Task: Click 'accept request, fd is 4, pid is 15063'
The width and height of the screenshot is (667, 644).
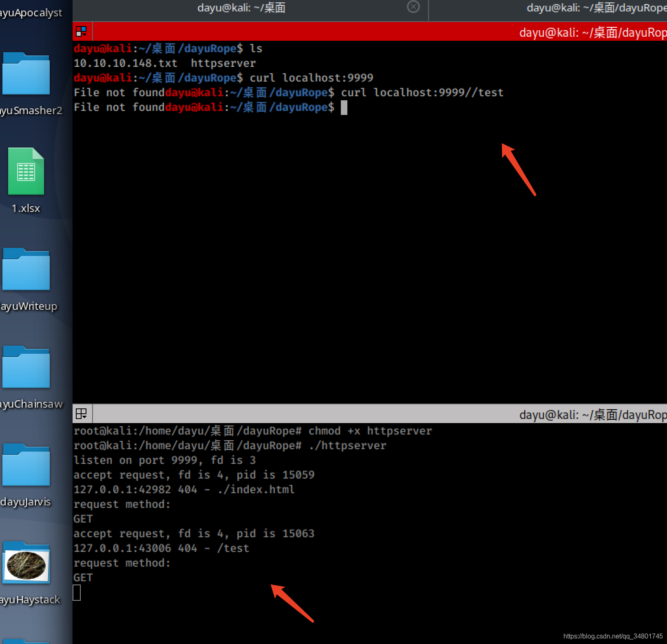Action: click(x=194, y=534)
